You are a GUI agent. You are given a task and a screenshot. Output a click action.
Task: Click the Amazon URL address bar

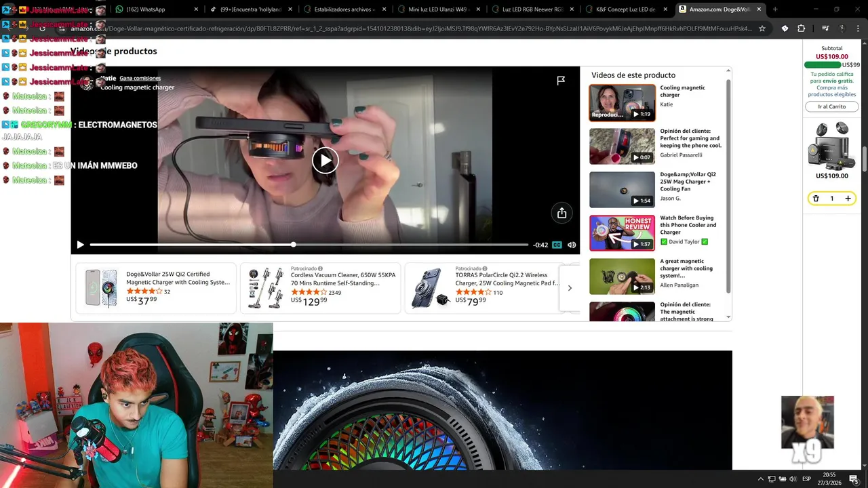tap(411, 28)
